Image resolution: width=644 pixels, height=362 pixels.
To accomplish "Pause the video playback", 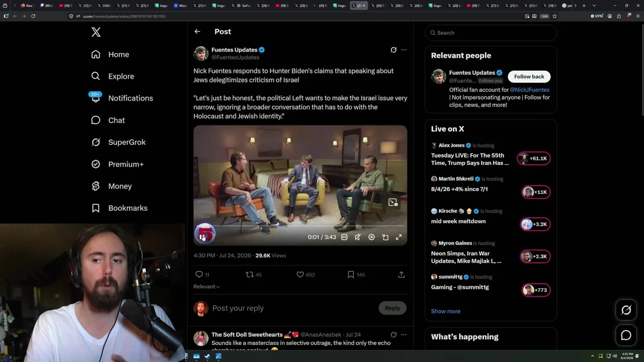I will click(202, 237).
